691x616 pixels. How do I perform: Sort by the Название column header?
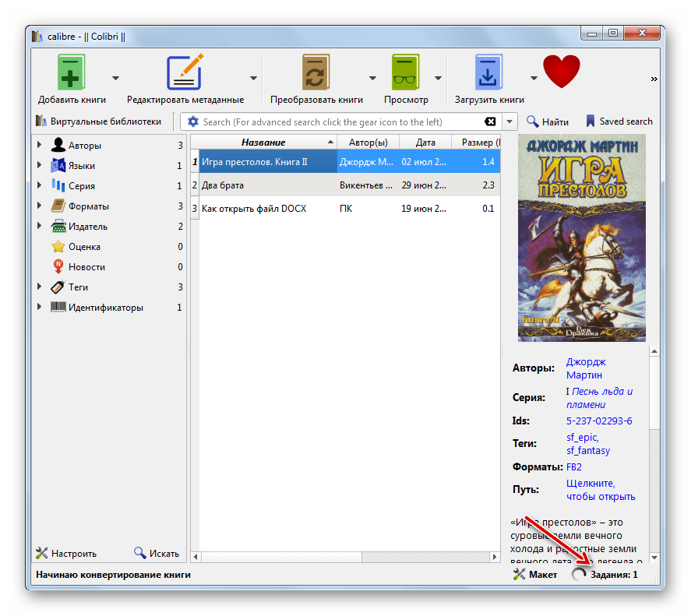263,143
